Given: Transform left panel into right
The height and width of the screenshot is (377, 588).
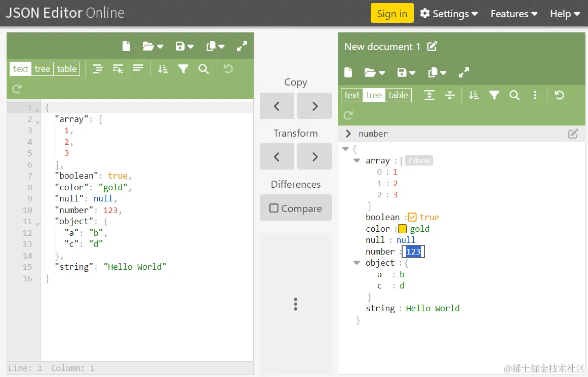Looking at the screenshot, I should pyautogui.click(x=315, y=157).
